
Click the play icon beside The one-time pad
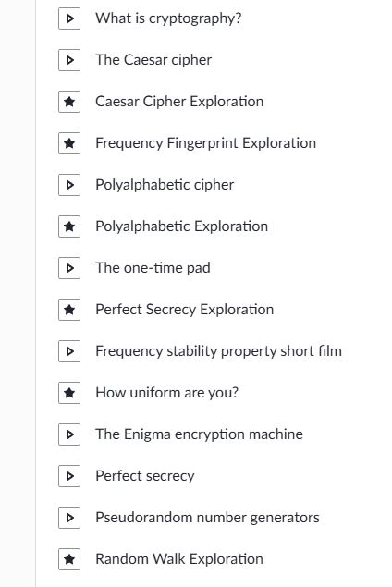(69, 268)
